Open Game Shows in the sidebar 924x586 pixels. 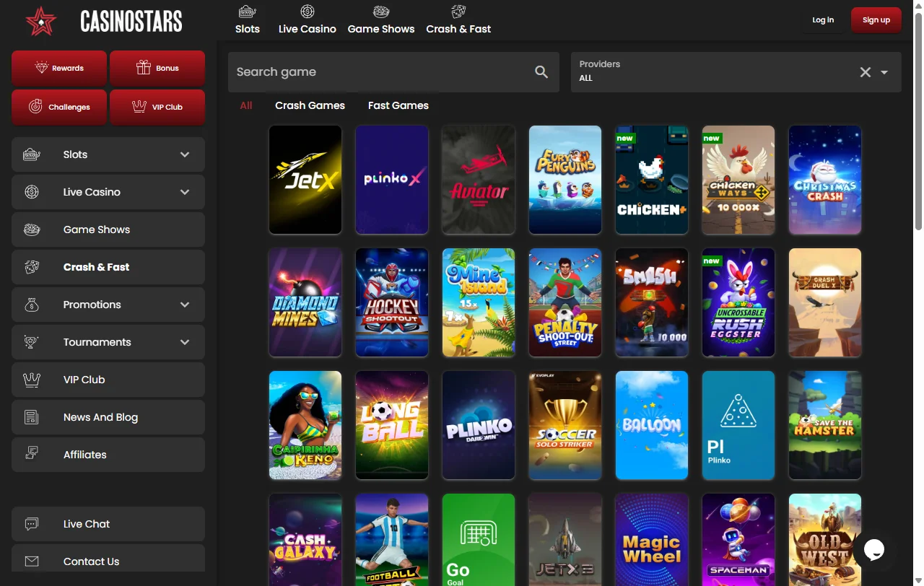pos(108,229)
